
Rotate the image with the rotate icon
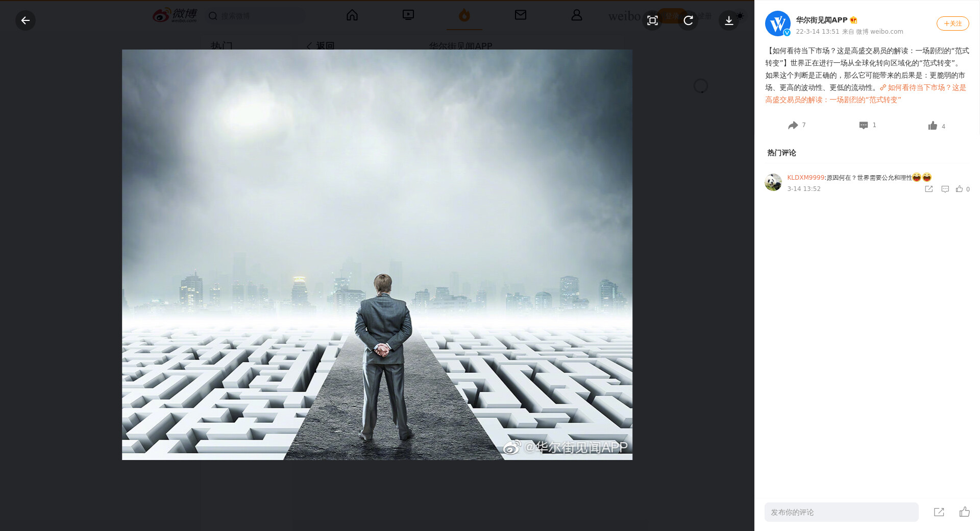(688, 20)
